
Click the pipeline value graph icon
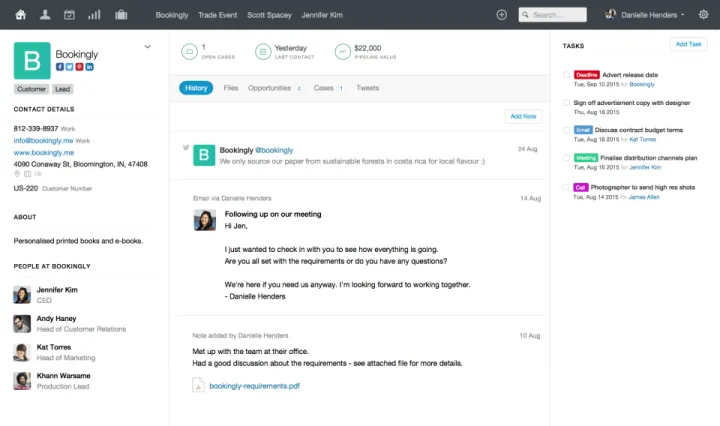343,52
